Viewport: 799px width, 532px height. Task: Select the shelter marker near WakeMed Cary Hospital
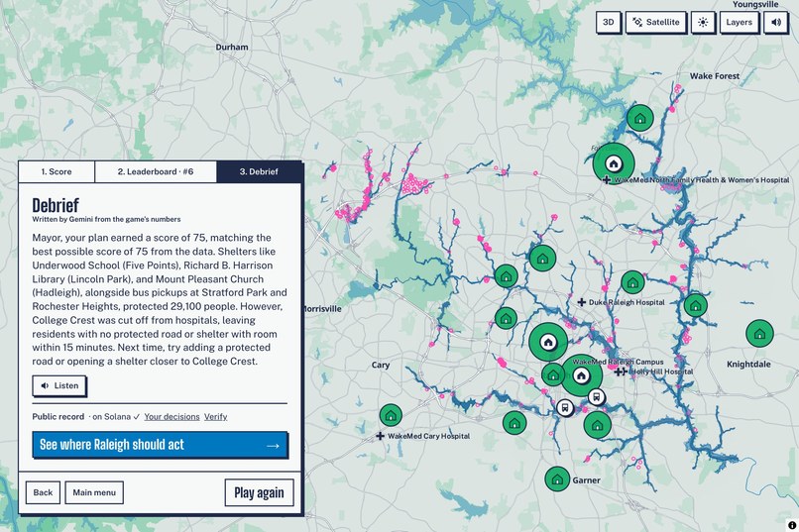pyautogui.click(x=391, y=415)
